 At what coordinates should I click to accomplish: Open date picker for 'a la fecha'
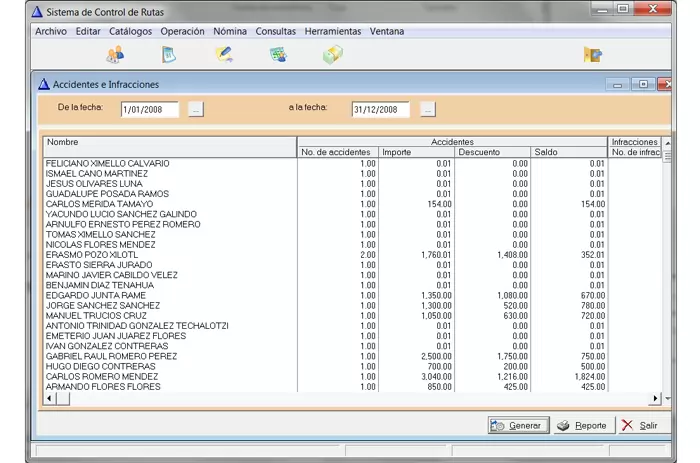tap(428, 109)
